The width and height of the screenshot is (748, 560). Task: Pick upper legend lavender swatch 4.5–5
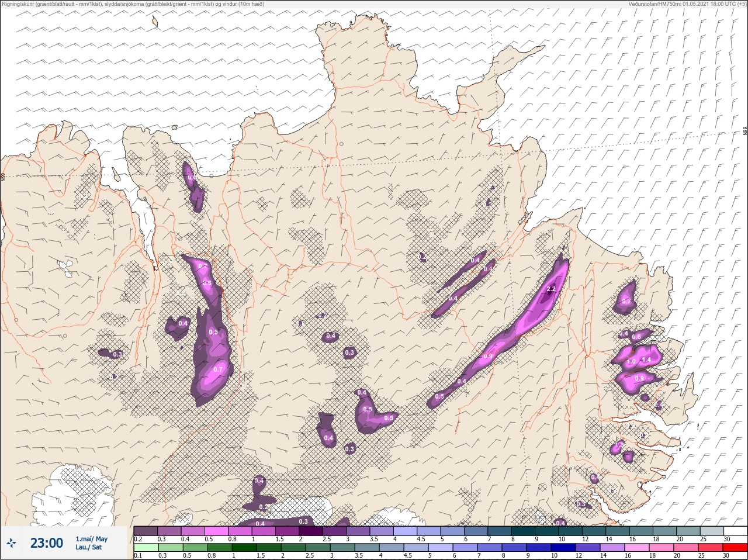[429, 531]
